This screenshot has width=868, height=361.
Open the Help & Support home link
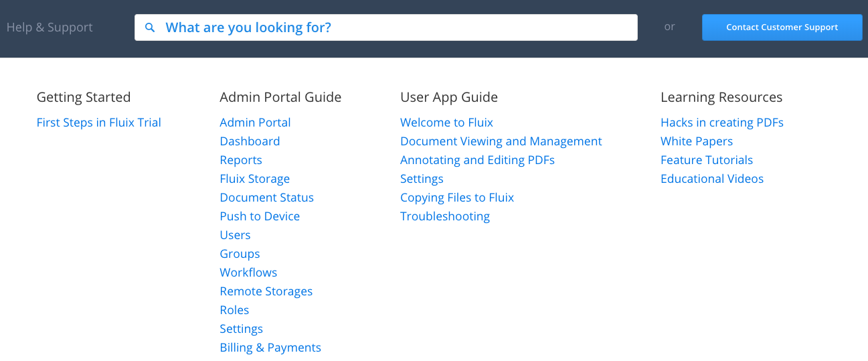pyautogui.click(x=50, y=27)
